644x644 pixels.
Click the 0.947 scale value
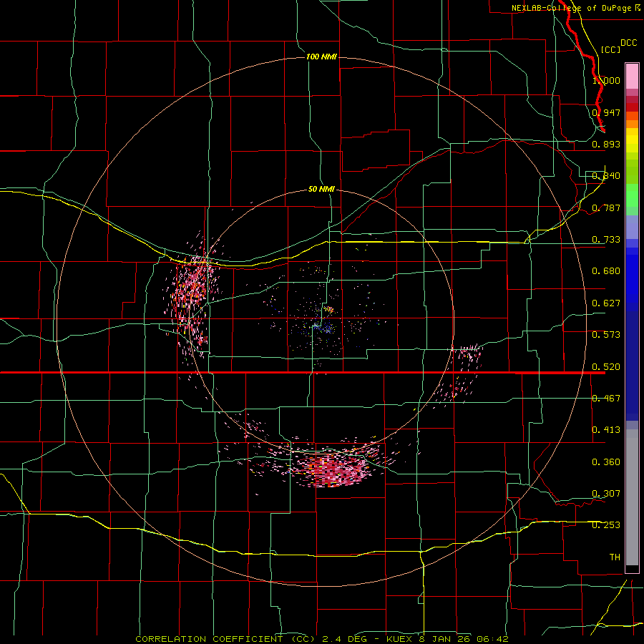(x=606, y=112)
